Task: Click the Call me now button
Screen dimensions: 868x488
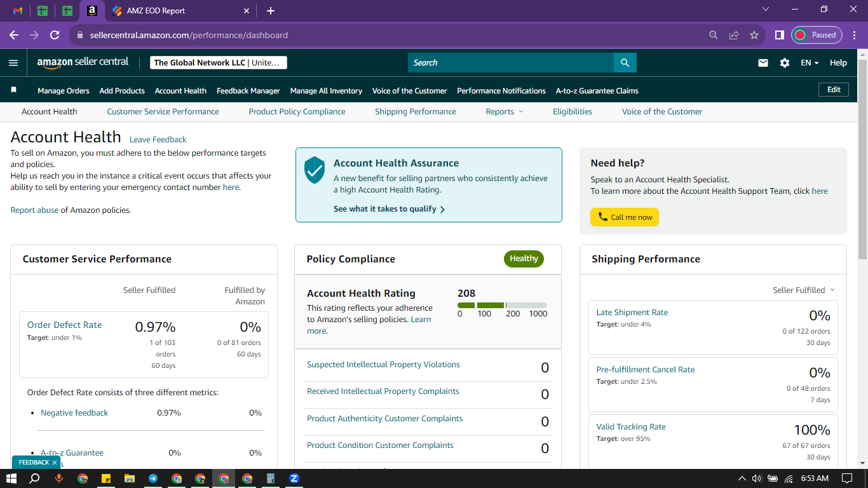Action: (625, 217)
